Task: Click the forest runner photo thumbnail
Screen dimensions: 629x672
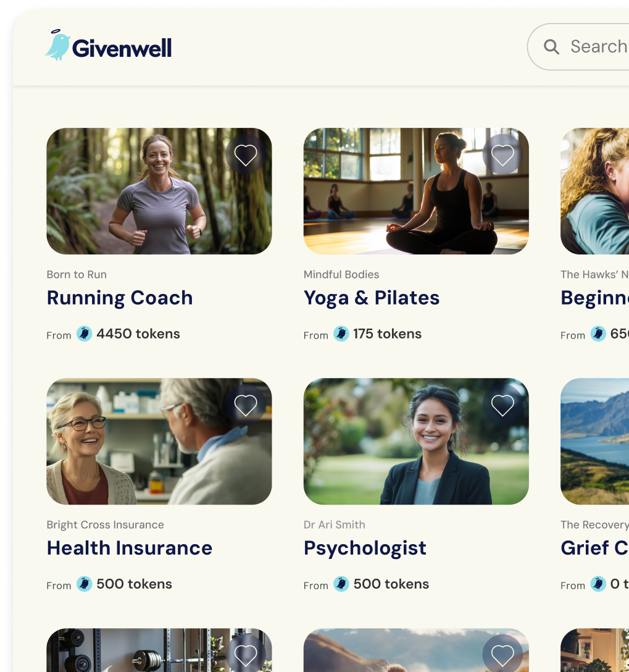Action: click(x=159, y=191)
